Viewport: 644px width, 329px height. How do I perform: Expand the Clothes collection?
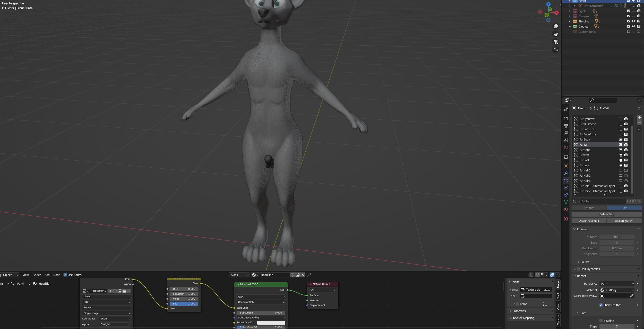pos(570,27)
